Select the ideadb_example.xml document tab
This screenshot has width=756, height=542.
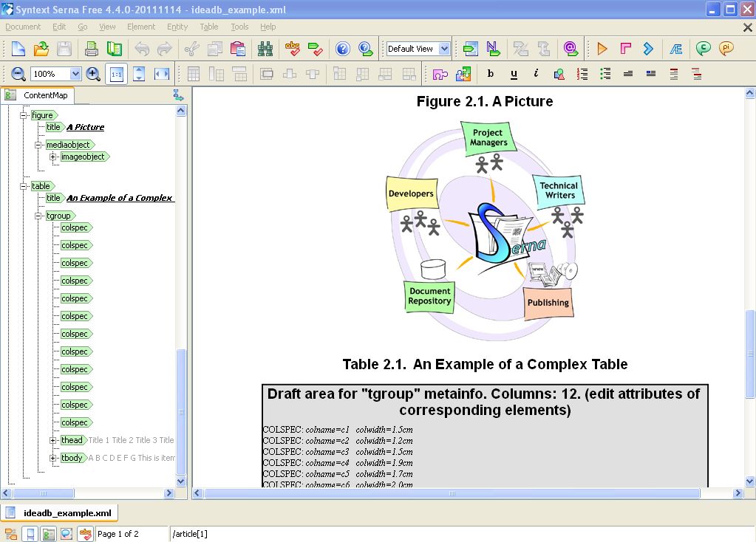pos(59,513)
